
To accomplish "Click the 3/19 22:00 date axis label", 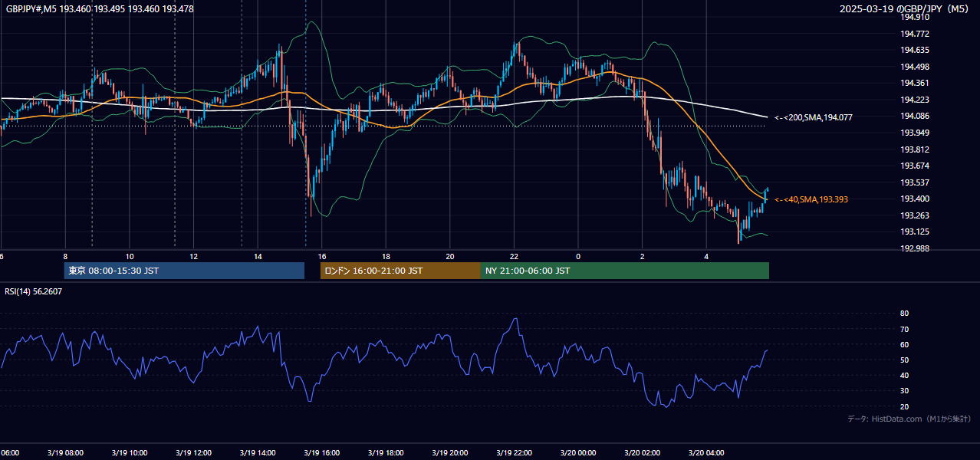I will click(x=514, y=453).
